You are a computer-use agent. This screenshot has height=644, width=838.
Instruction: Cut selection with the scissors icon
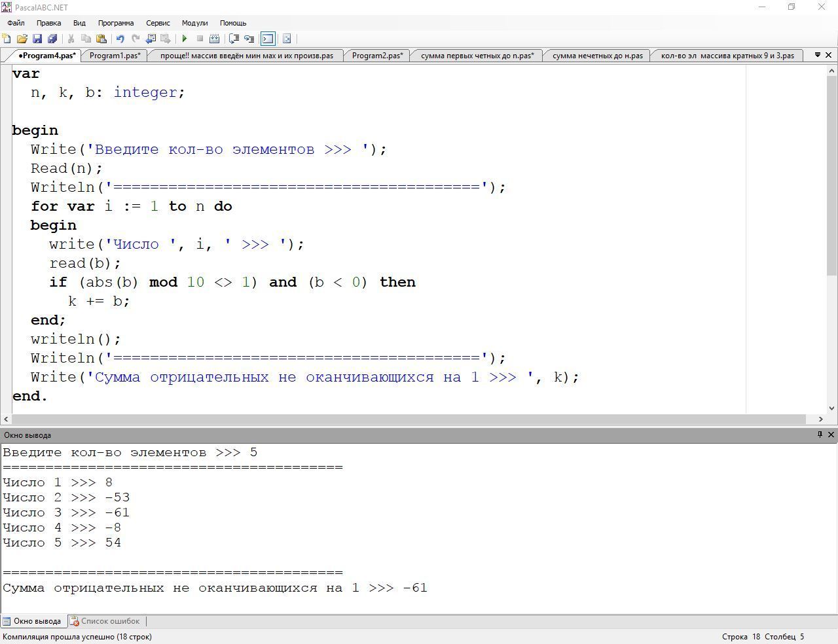(71, 39)
